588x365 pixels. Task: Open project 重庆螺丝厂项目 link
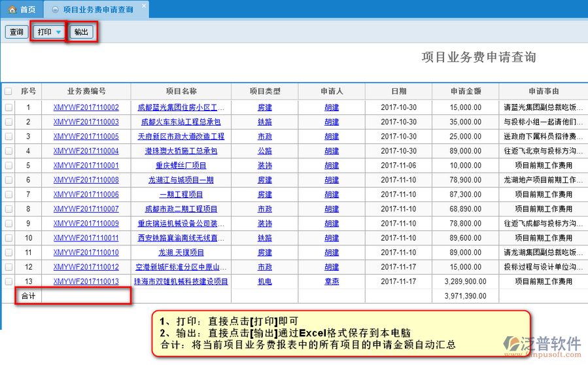click(x=181, y=165)
